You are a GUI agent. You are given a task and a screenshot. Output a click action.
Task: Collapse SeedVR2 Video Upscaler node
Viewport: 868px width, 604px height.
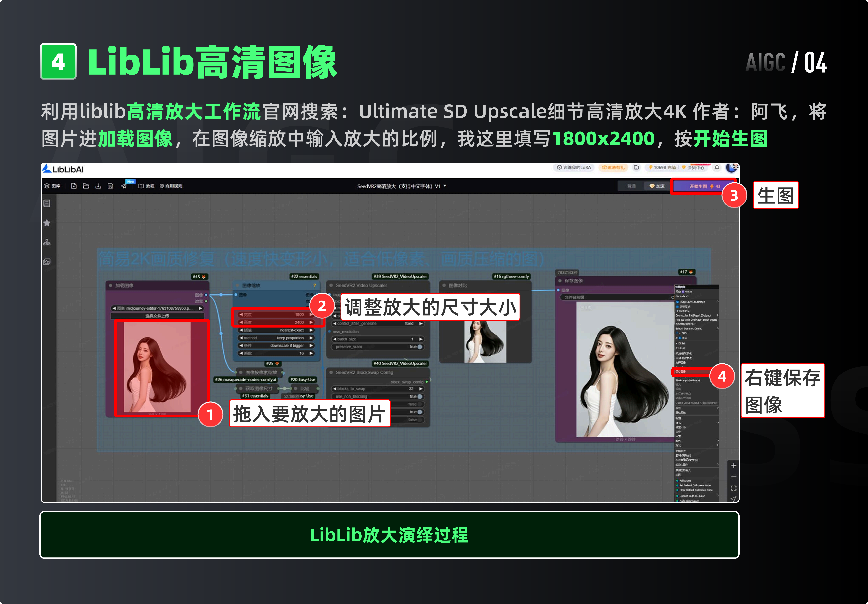(x=331, y=285)
